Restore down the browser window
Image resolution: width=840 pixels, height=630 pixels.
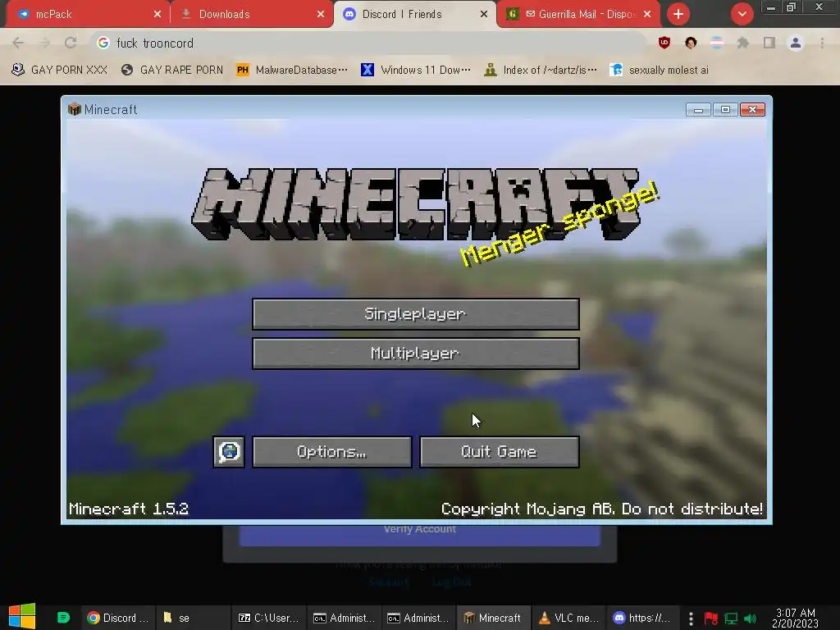[792, 7]
